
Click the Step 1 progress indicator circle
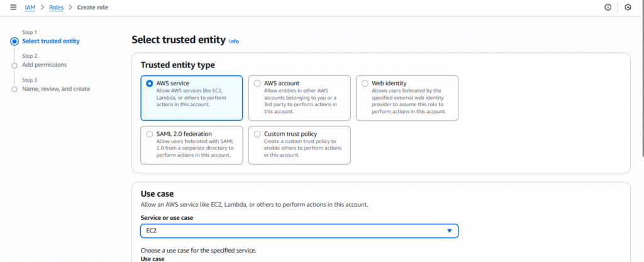[15, 41]
